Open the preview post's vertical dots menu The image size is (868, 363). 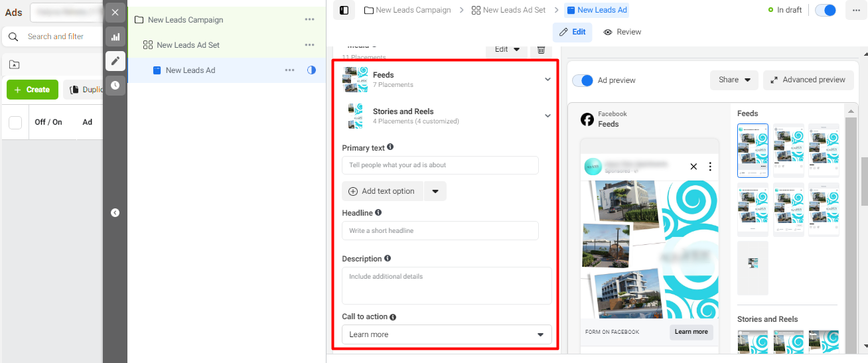(x=709, y=167)
